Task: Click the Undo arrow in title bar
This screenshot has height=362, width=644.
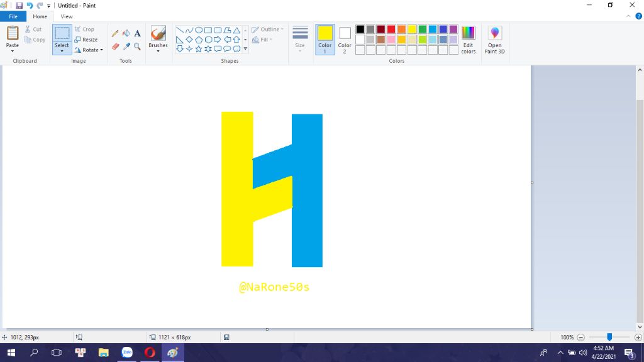Action: (x=30, y=5)
